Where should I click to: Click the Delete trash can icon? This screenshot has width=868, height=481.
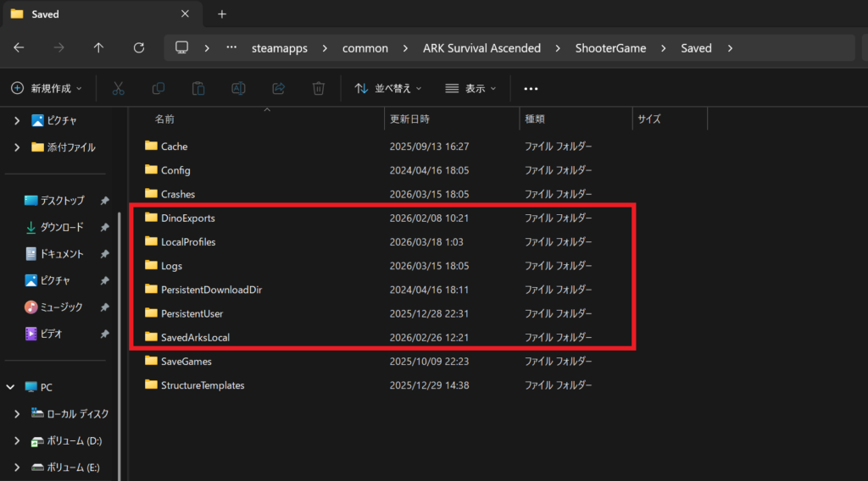[x=319, y=88]
